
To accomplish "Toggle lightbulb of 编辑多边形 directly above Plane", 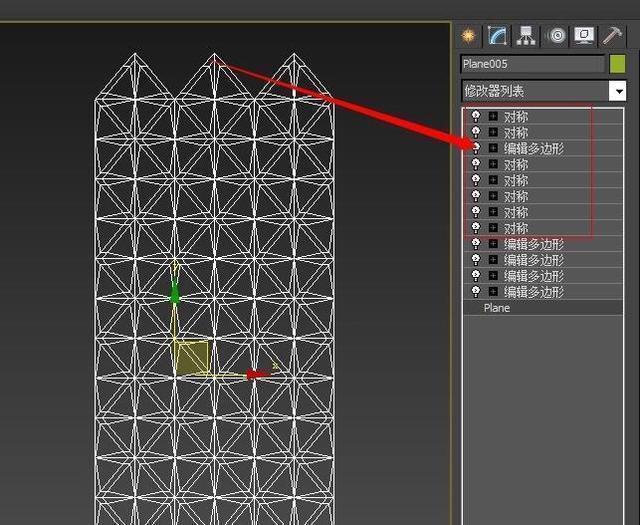I will coord(476,292).
